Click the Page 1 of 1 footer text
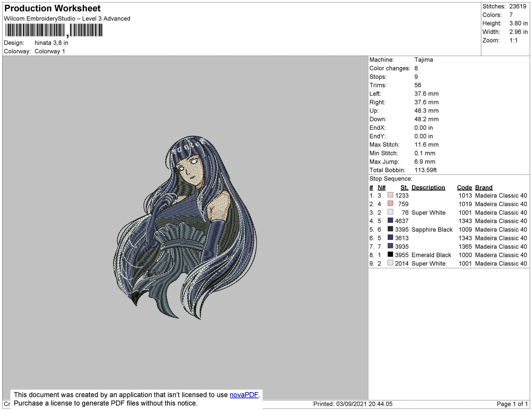This screenshot has width=532, height=411. (512, 404)
